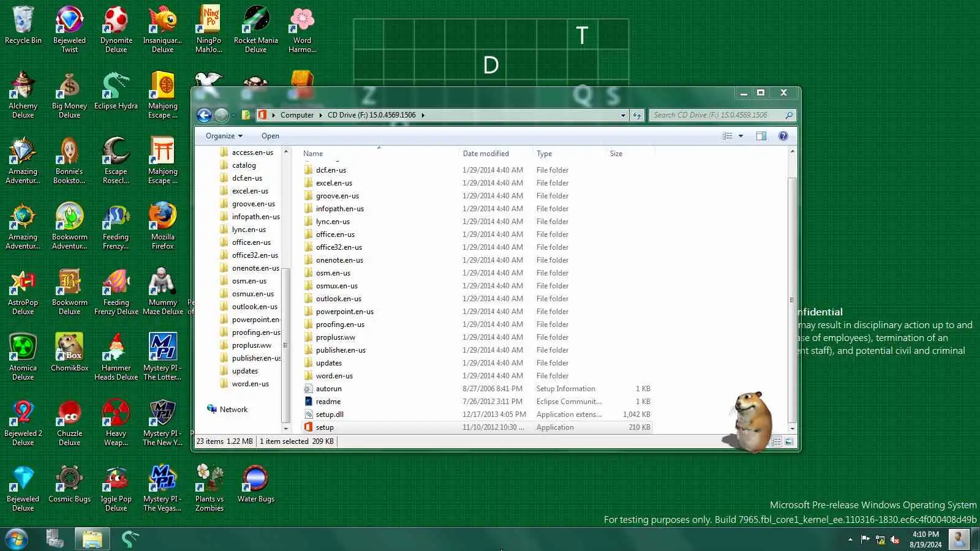Click the Heavy Weapon desktop icon
Viewport: 980px width, 551px height.
click(116, 422)
